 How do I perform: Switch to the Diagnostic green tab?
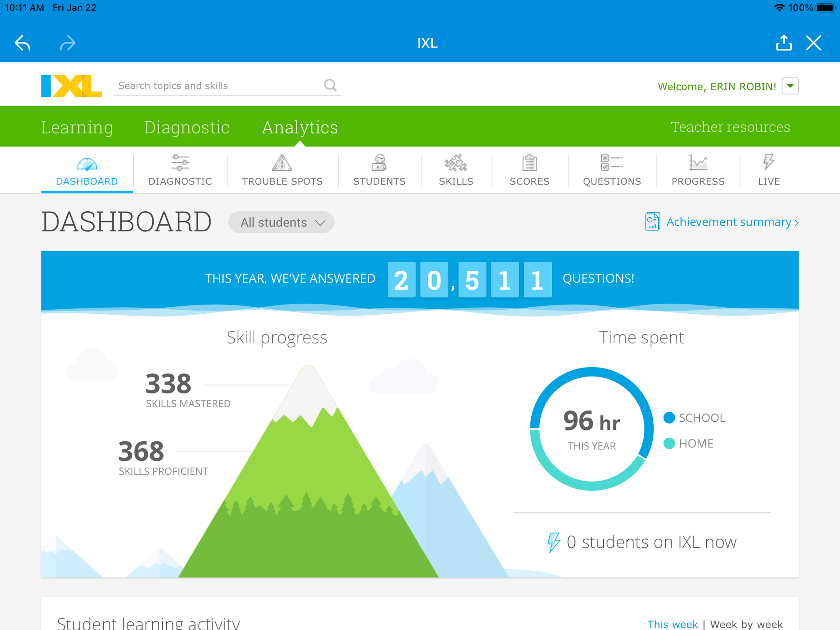(187, 127)
